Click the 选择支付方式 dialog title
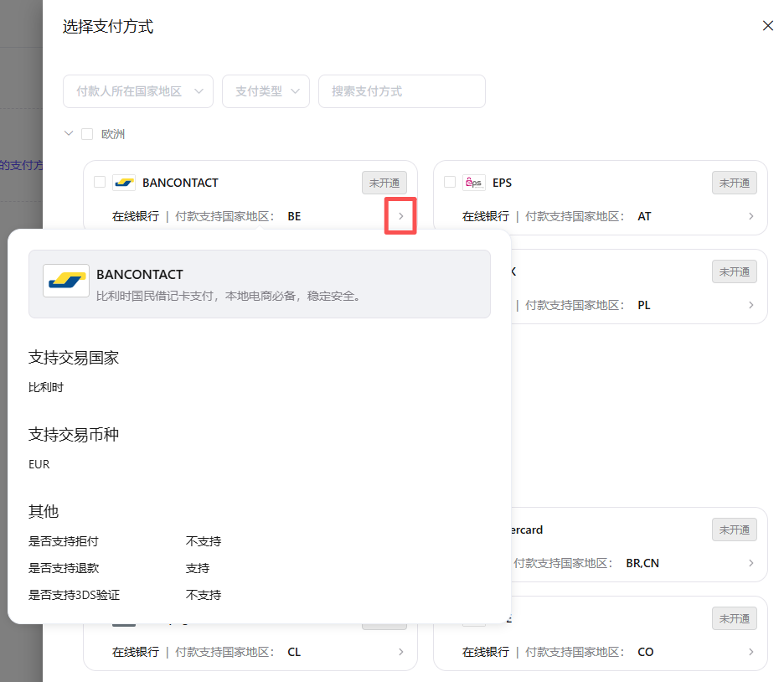The image size is (784, 682). pos(108,27)
